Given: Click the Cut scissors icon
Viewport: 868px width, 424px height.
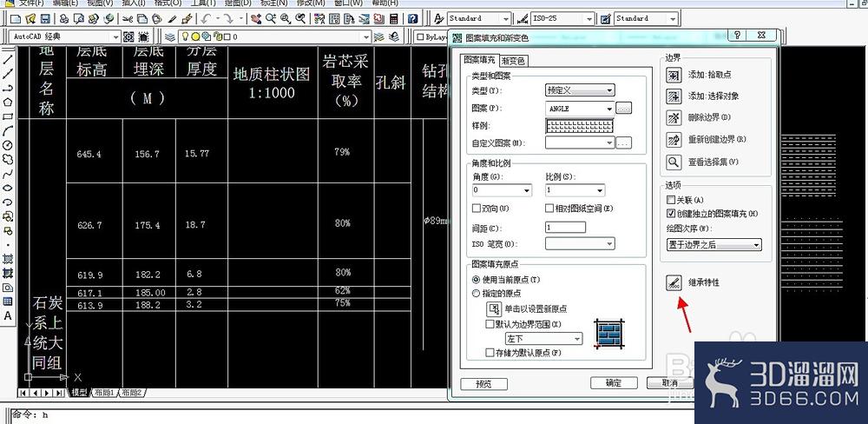Looking at the screenshot, I should (128, 19).
